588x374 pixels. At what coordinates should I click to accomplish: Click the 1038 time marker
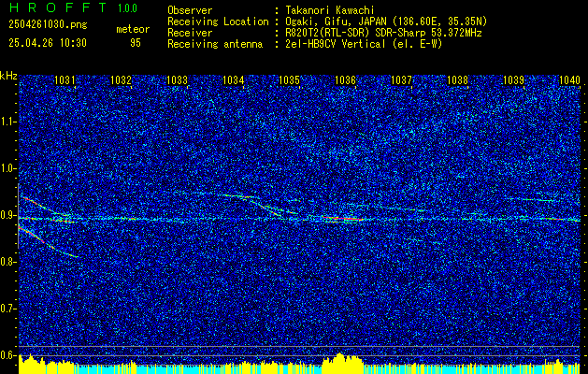tap(457, 79)
